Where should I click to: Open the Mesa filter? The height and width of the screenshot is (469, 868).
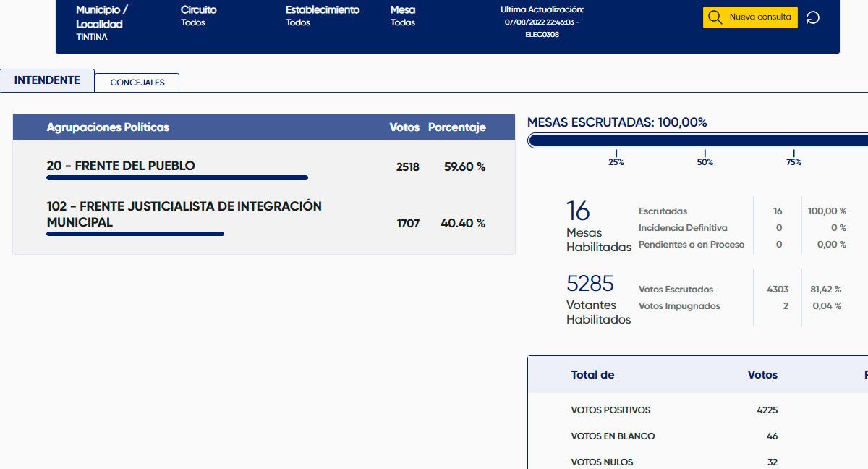point(403,16)
